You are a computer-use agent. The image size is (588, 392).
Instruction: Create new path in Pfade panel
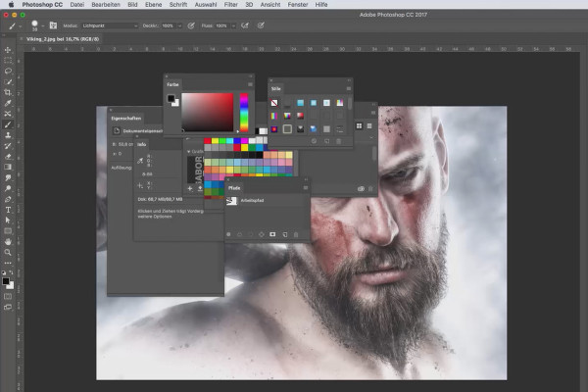[284, 234]
